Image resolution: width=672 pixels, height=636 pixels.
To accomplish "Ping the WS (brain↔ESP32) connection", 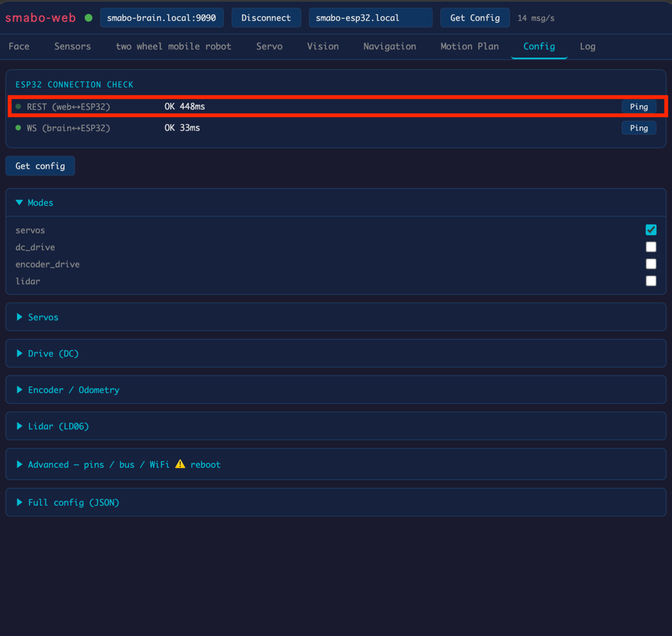I will tap(639, 128).
